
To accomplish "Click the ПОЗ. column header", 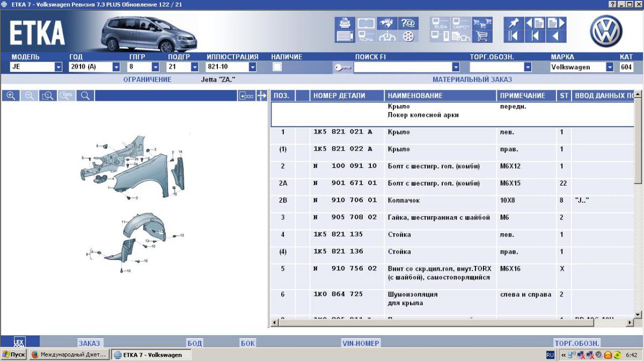I will point(283,95).
